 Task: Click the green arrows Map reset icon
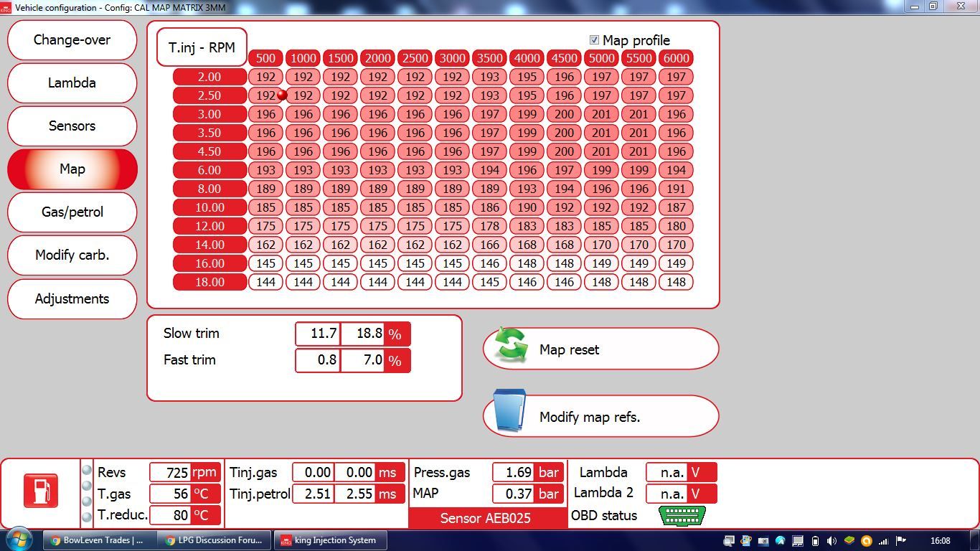[512, 346]
